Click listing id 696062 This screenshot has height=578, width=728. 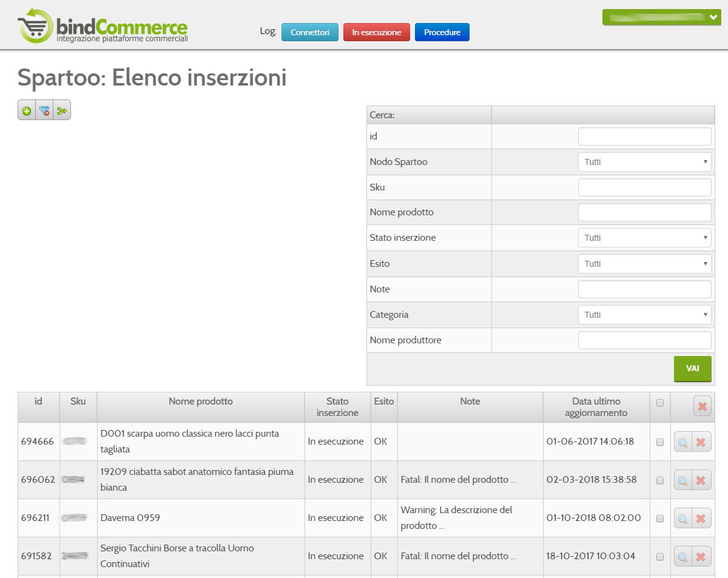pos(38,480)
